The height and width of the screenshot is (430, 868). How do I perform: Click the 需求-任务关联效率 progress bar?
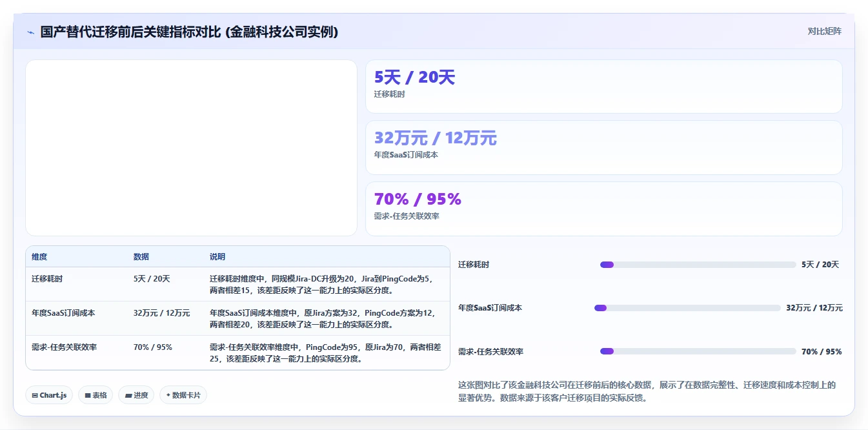pyautogui.click(x=698, y=351)
